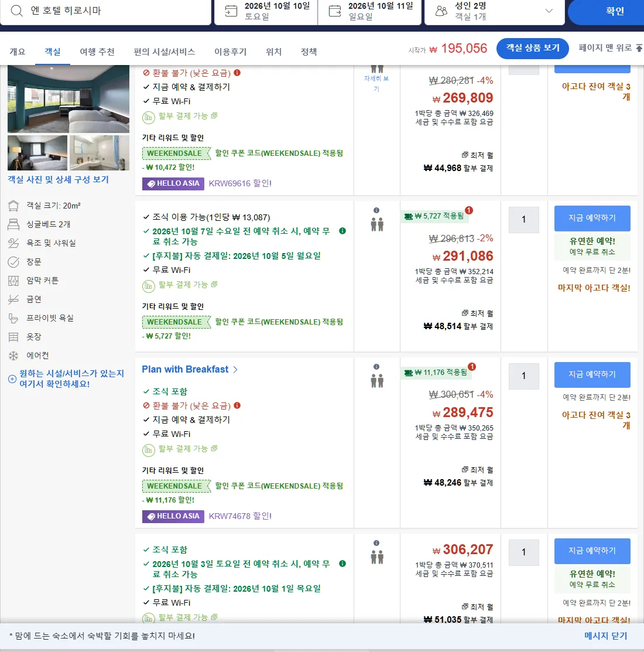Screen dimensions: 644x652
Task: Click the check-out calendar icon
Action: (x=334, y=11)
